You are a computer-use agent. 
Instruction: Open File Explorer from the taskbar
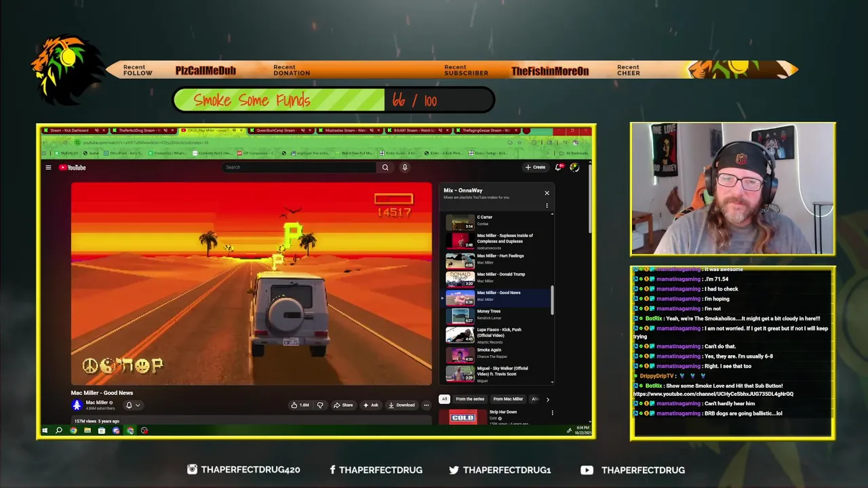click(87, 430)
